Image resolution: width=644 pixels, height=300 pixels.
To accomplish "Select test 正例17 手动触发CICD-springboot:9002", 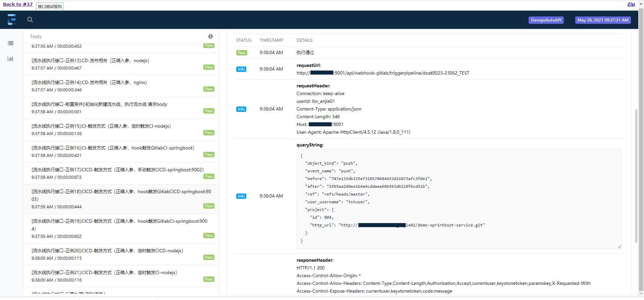I will pyautogui.click(x=121, y=173).
